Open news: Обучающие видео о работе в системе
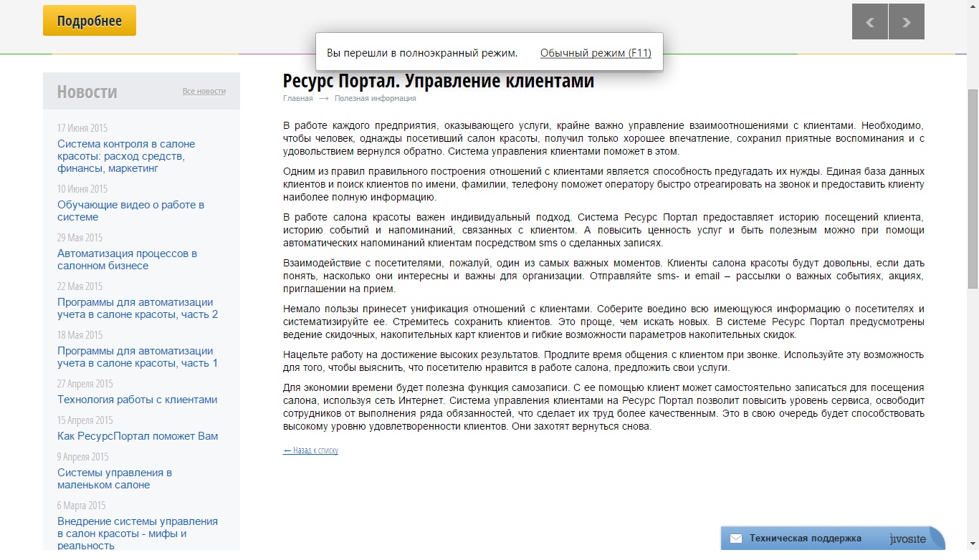 tap(130, 211)
